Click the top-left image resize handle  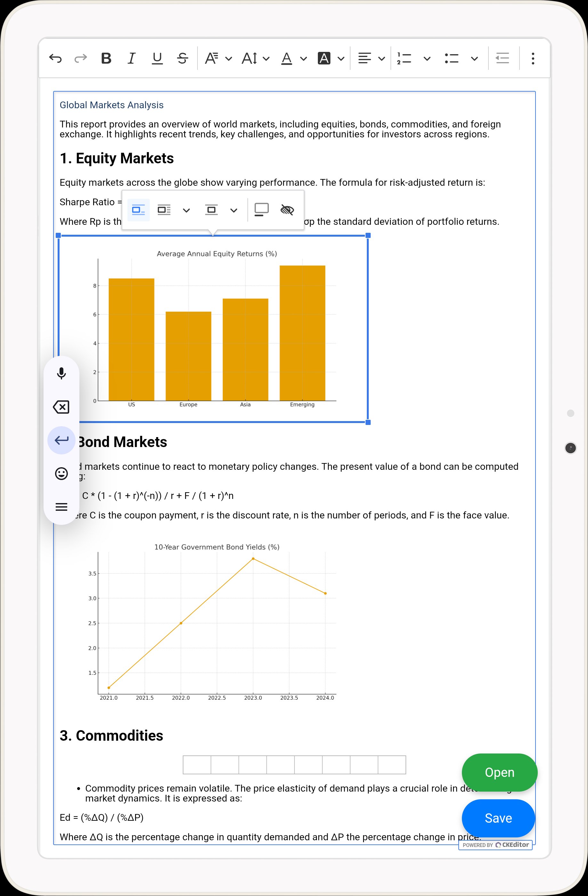click(x=58, y=235)
